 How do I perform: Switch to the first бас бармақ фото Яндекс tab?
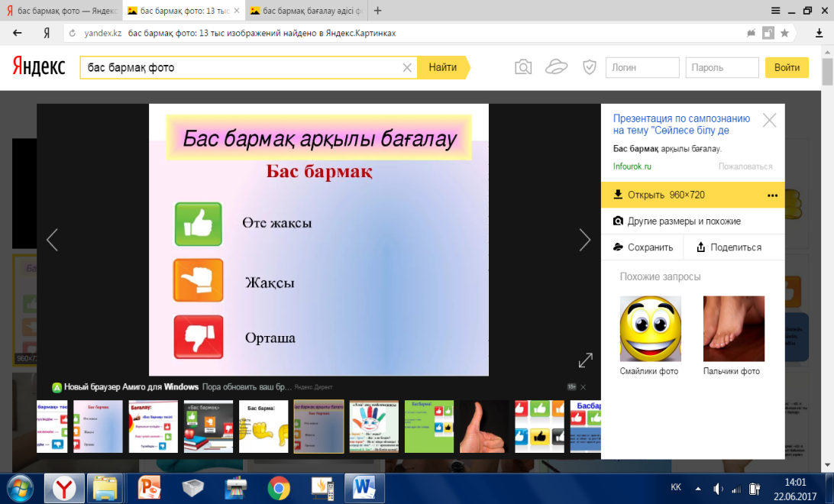point(62,11)
